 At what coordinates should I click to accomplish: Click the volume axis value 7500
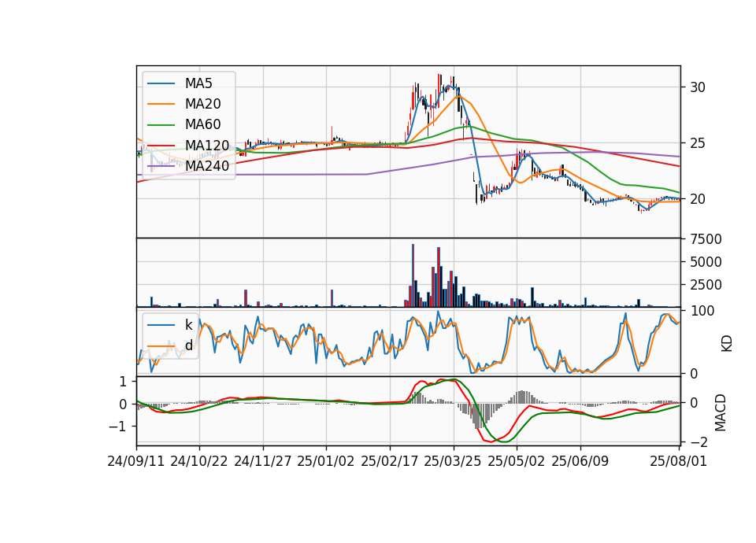(x=706, y=239)
